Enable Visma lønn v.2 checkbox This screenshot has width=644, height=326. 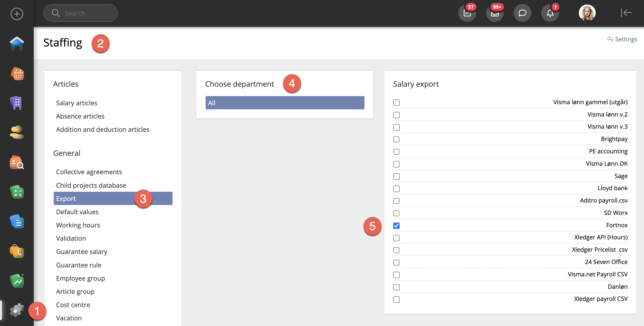click(x=396, y=115)
